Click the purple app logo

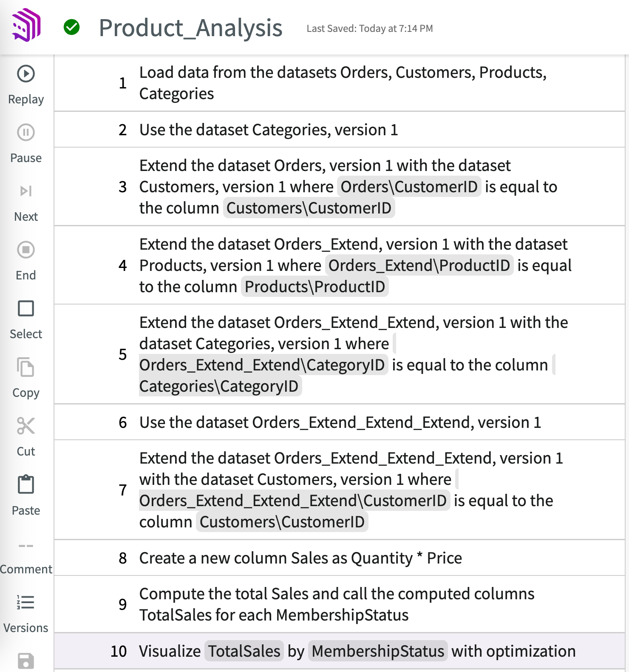pos(27,25)
